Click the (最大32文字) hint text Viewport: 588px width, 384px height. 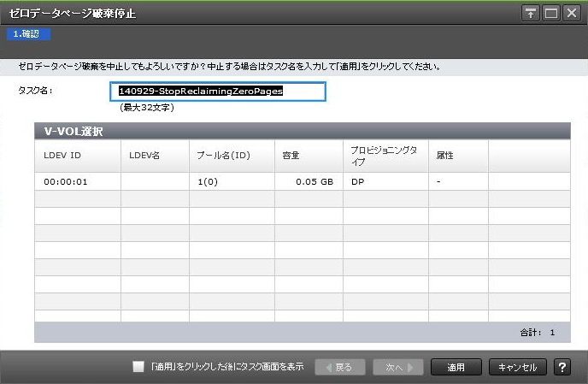tap(147, 108)
